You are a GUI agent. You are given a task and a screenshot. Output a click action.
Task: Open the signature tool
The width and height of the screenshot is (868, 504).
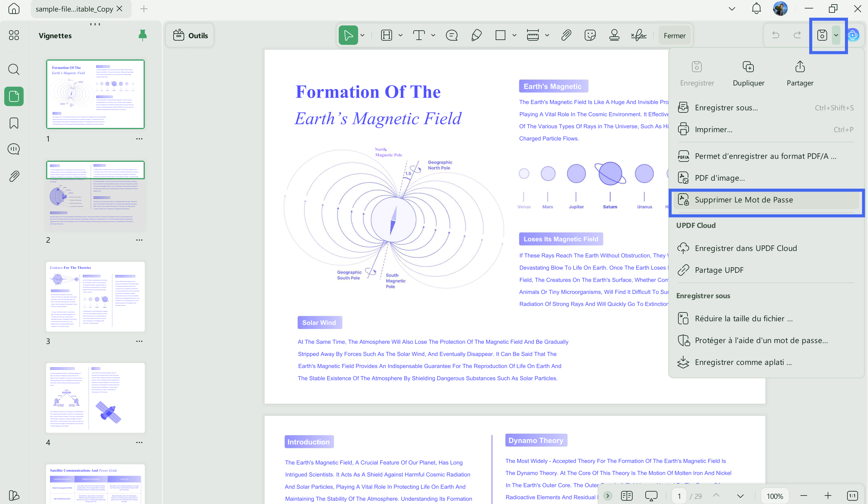coord(639,35)
